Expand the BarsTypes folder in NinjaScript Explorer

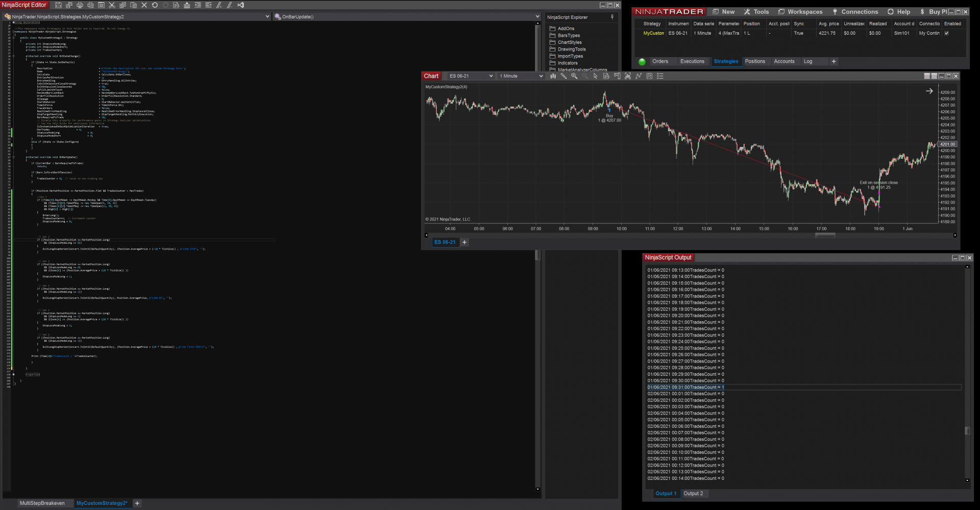coord(565,36)
